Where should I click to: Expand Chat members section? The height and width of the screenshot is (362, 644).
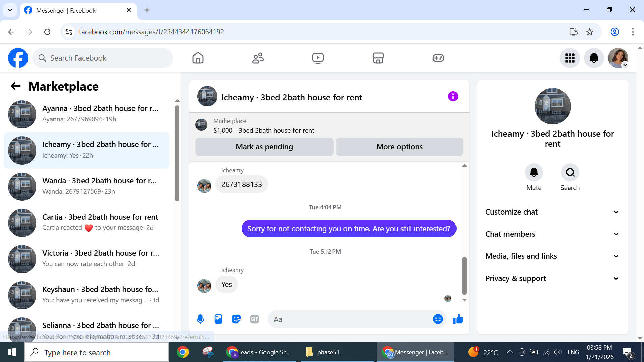click(552, 234)
